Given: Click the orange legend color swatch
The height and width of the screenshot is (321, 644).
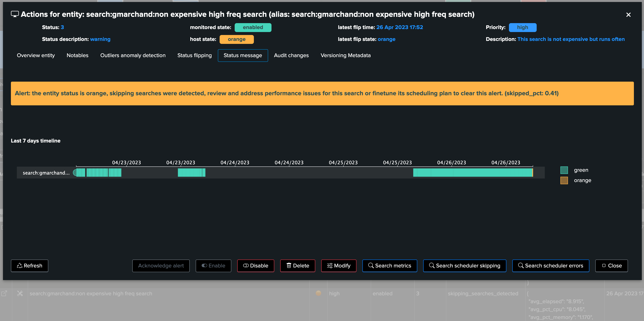Looking at the screenshot, I should (x=564, y=180).
